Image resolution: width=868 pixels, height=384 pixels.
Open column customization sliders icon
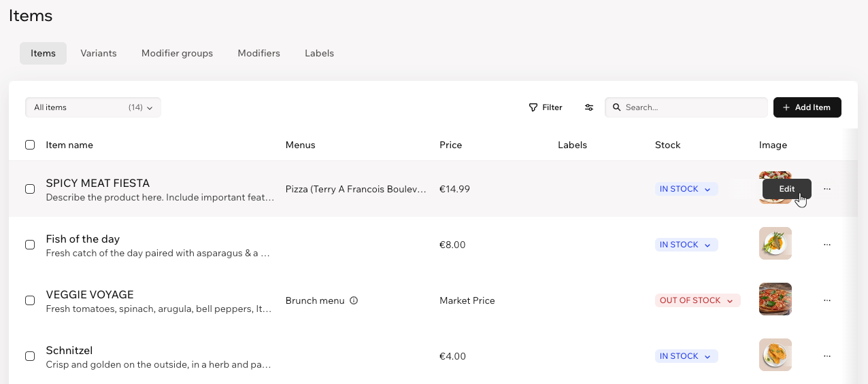click(x=589, y=107)
